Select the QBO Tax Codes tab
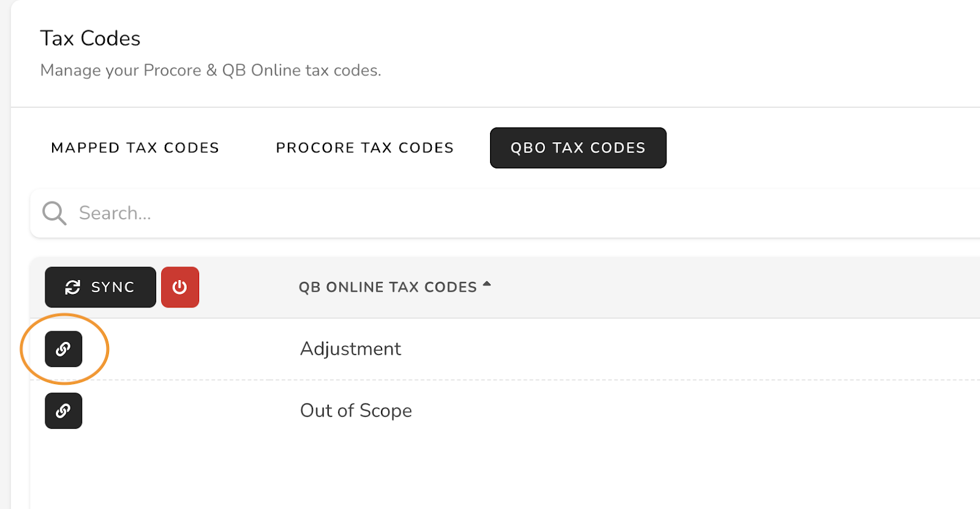The image size is (980, 509). tap(578, 148)
